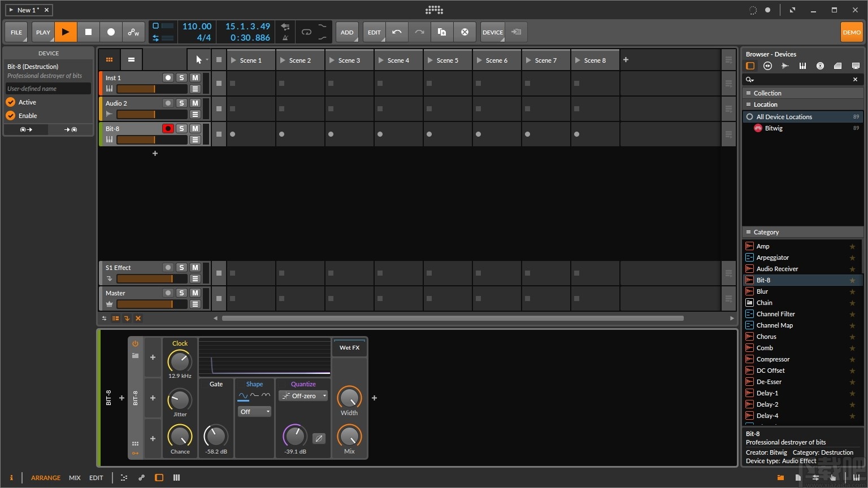The image size is (868, 488).
Task: Click the 4/4 time signature field
Action: [203, 38]
